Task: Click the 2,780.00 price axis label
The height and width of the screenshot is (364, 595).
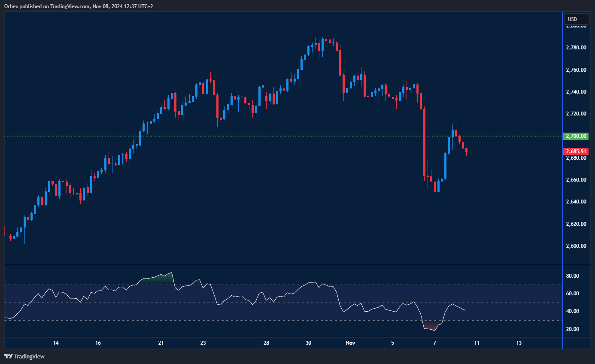Action: pyautogui.click(x=576, y=48)
